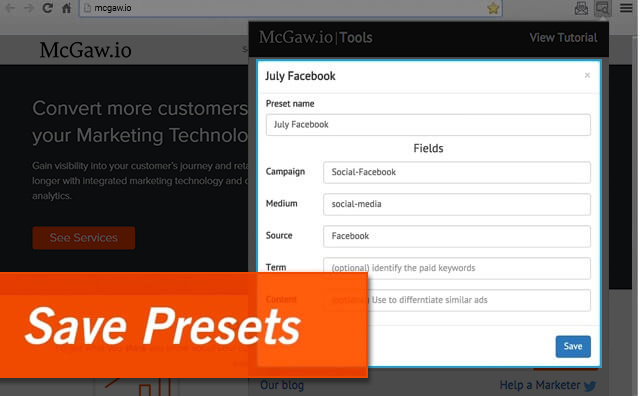Image resolution: width=640 pixels, height=396 pixels.
Task: Click the Preset name input field
Action: (428, 125)
